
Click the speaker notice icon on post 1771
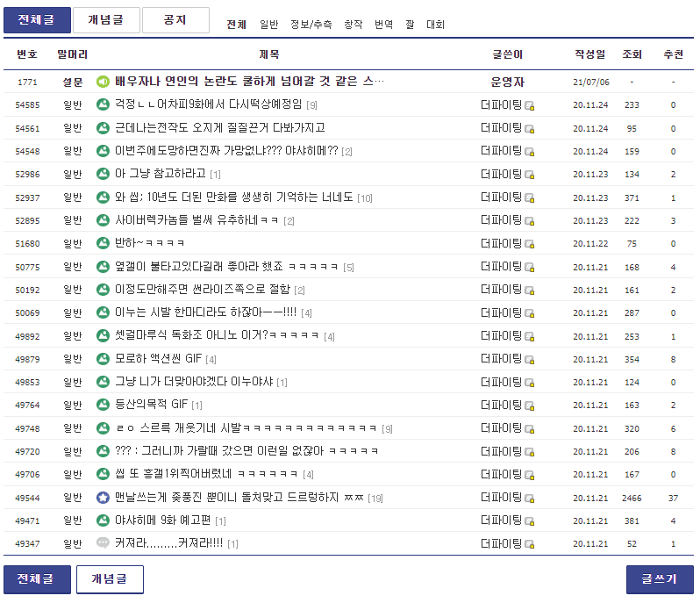click(104, 82)
